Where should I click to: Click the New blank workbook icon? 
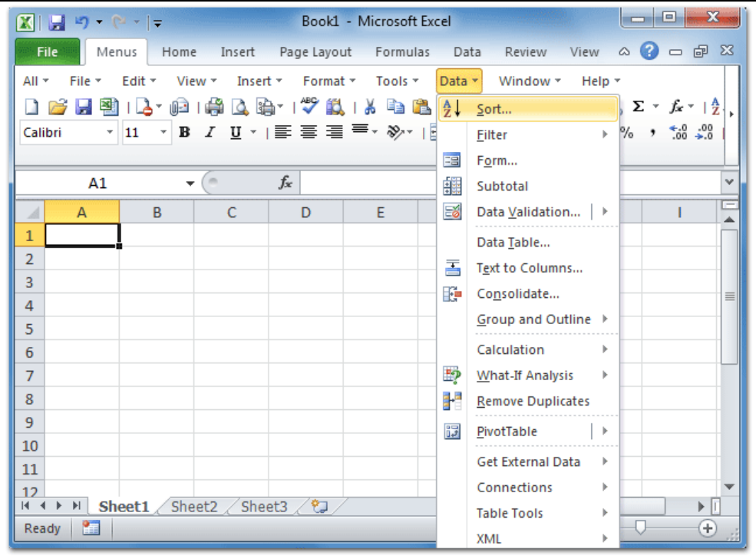coord(31,107)
